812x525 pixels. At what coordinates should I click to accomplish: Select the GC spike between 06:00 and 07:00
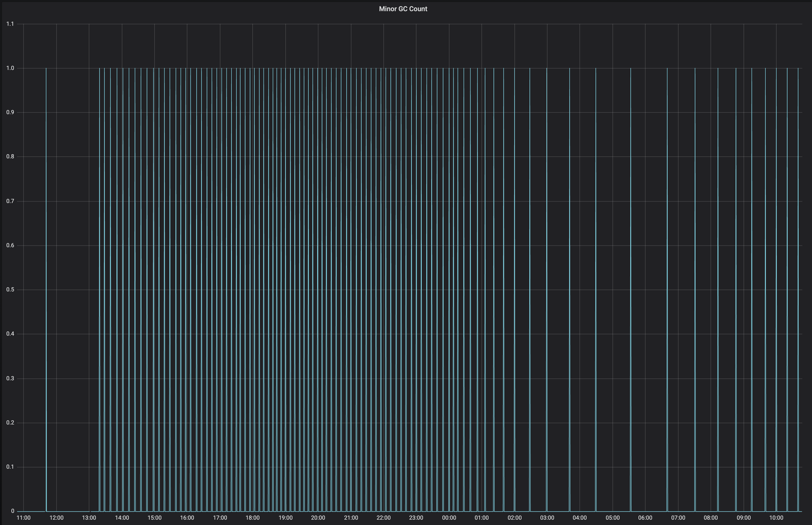coord(667,290)
